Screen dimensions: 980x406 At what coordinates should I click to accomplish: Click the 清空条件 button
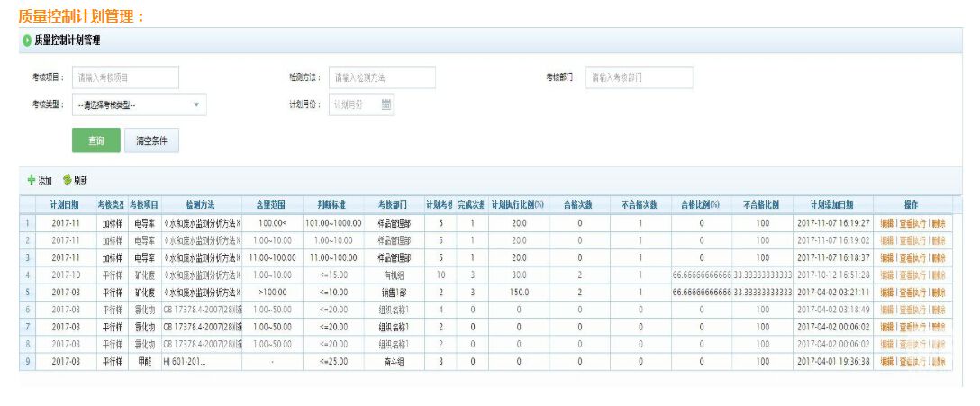tap(150, 140)
